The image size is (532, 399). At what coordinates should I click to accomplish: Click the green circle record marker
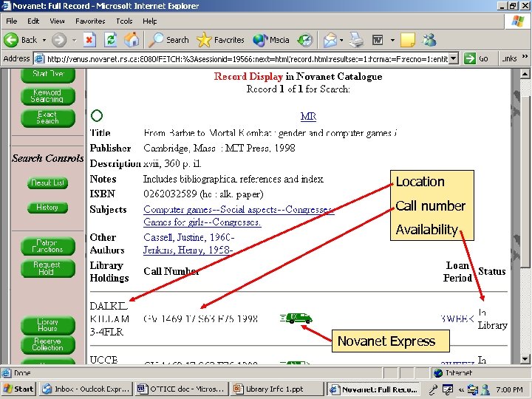click(x=97, y=116)
